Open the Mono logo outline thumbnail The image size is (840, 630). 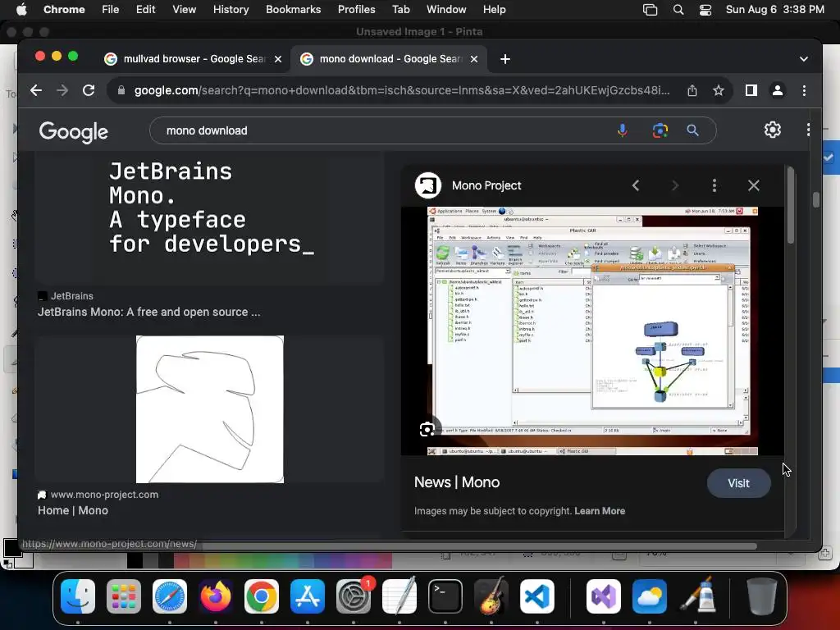pos(209,409)
